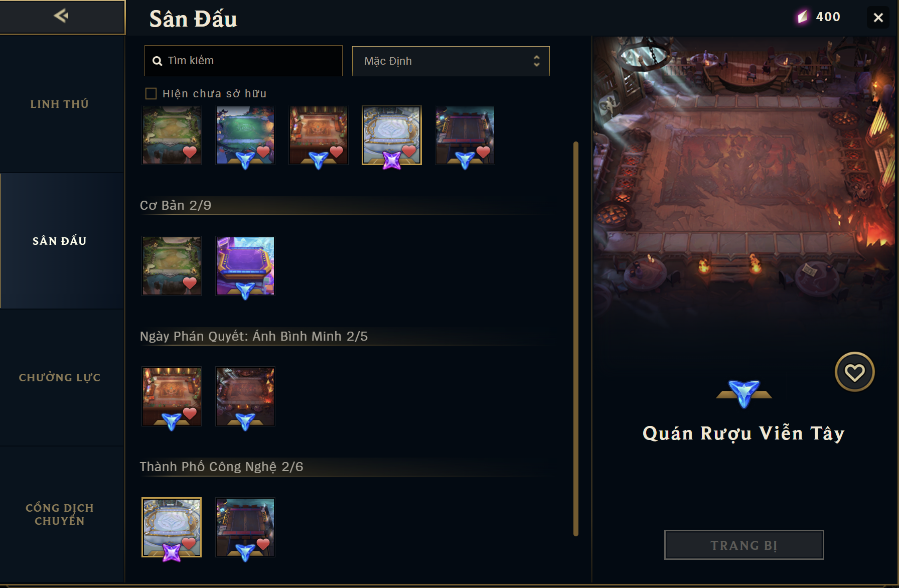Click the dropdown arrows on Mặc Định box

(536, 61)
